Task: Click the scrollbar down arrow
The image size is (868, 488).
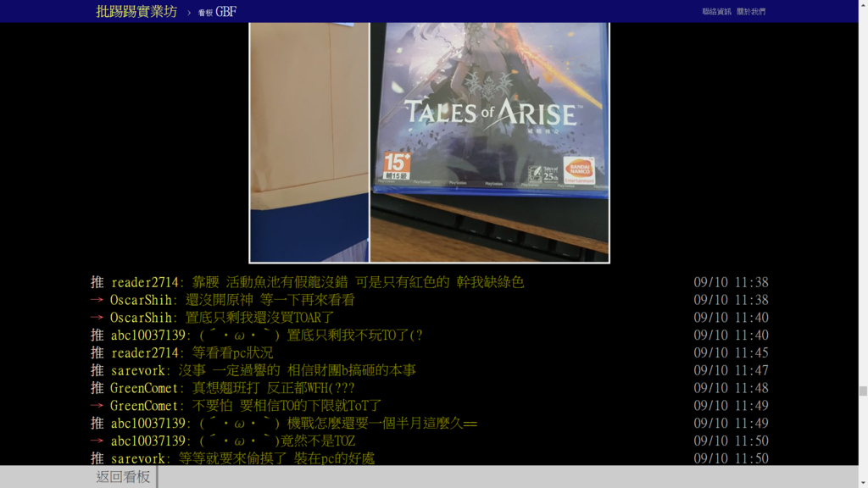Action: click(x=863, y=484)
